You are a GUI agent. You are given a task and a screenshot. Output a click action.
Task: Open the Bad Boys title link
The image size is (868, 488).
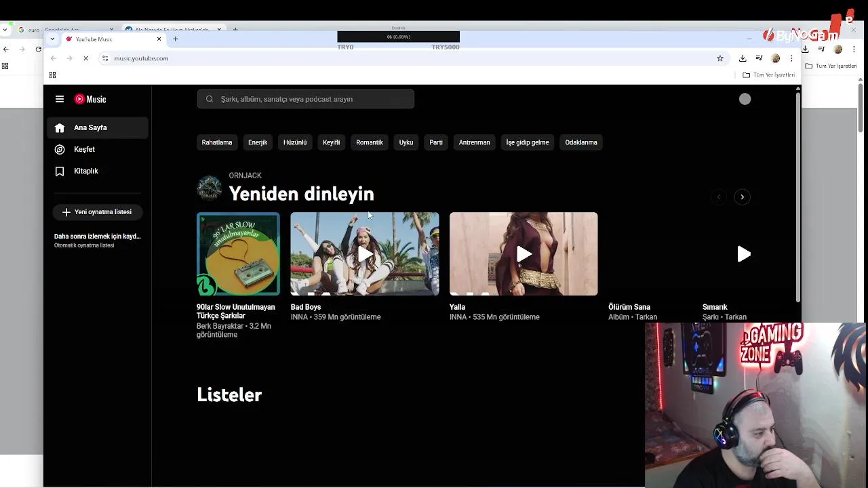pos(306,307)
